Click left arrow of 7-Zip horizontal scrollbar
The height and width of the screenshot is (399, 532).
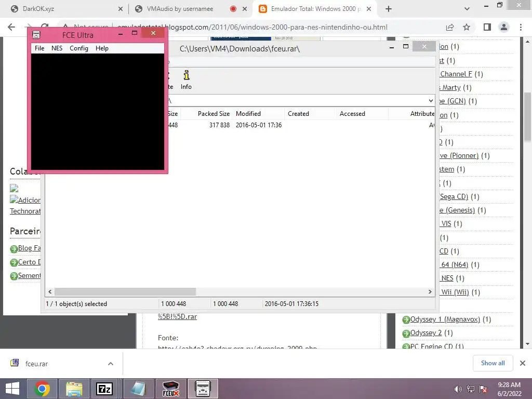coord(50,292)
